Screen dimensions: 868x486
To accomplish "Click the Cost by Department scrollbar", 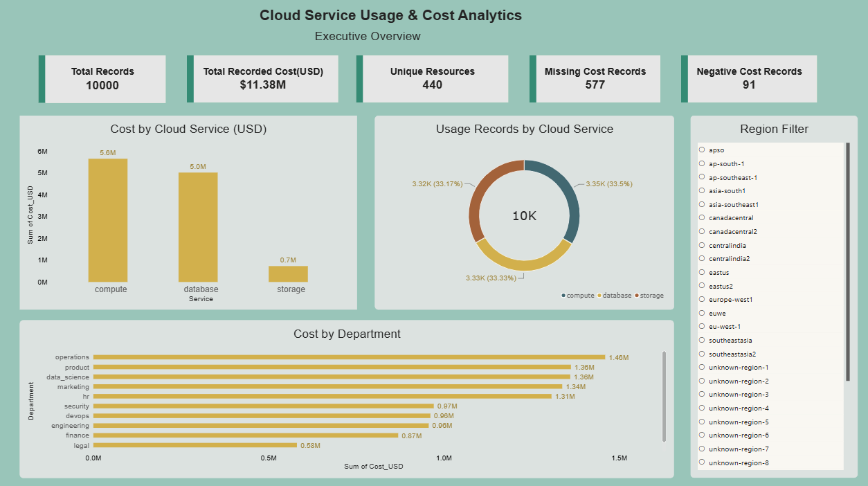I will tap(664, 396).
